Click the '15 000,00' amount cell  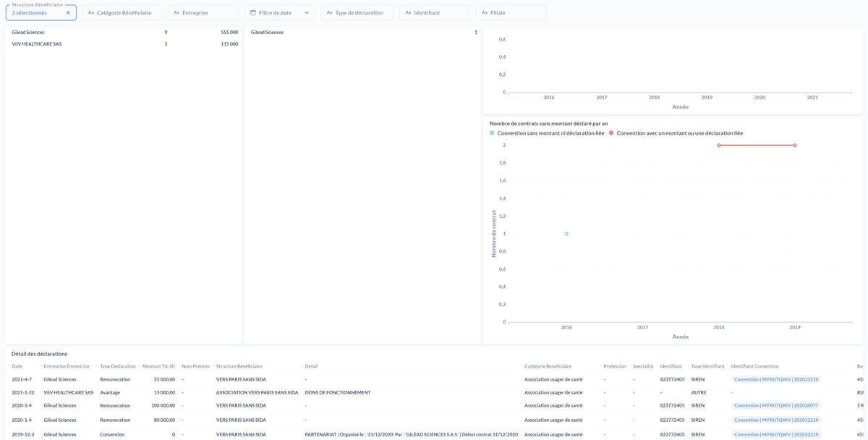pos(163,392)
